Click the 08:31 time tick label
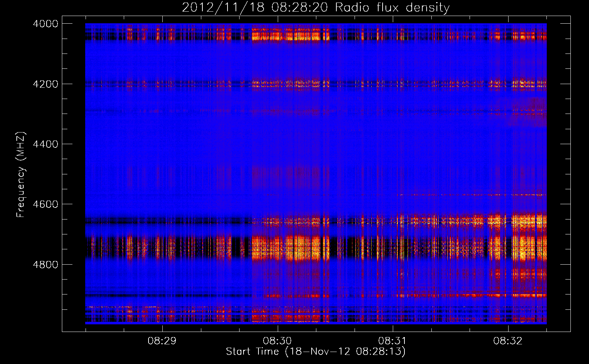Screen dimensions: 589x364 click(x=392, y=341)
